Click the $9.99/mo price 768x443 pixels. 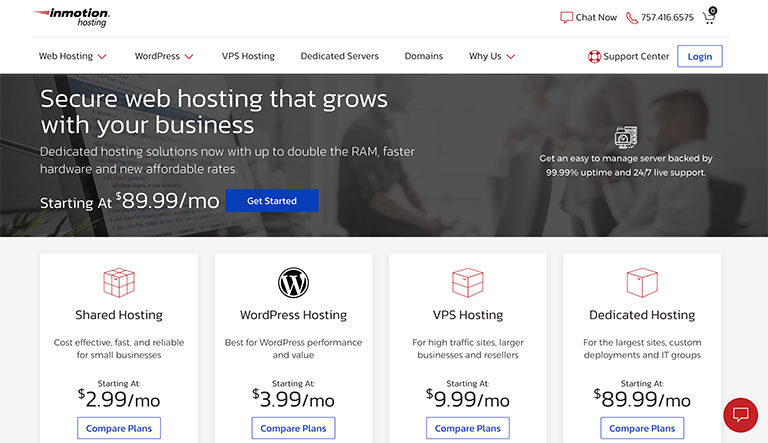[468, 399]
